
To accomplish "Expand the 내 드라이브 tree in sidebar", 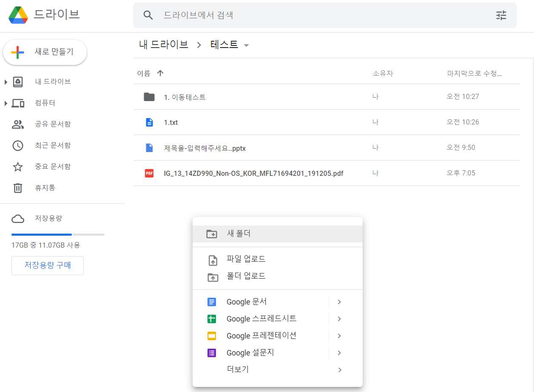I will click(x=6, y=82).
